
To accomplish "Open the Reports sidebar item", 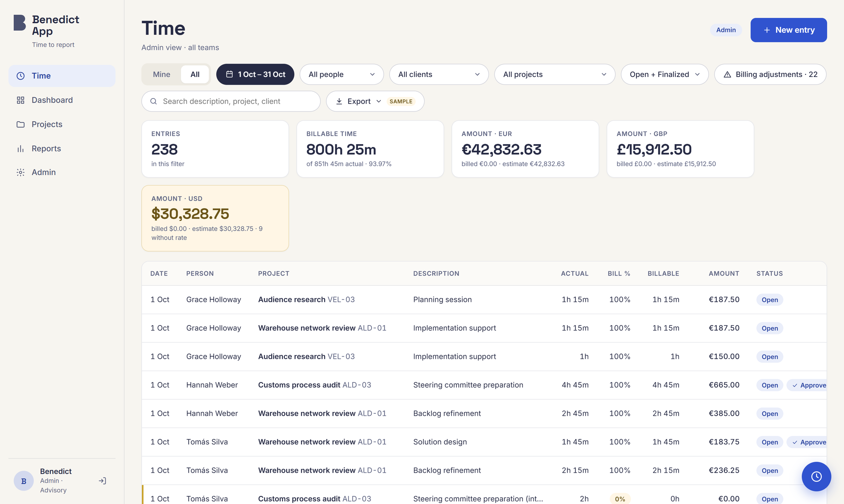I will [62, 149].
